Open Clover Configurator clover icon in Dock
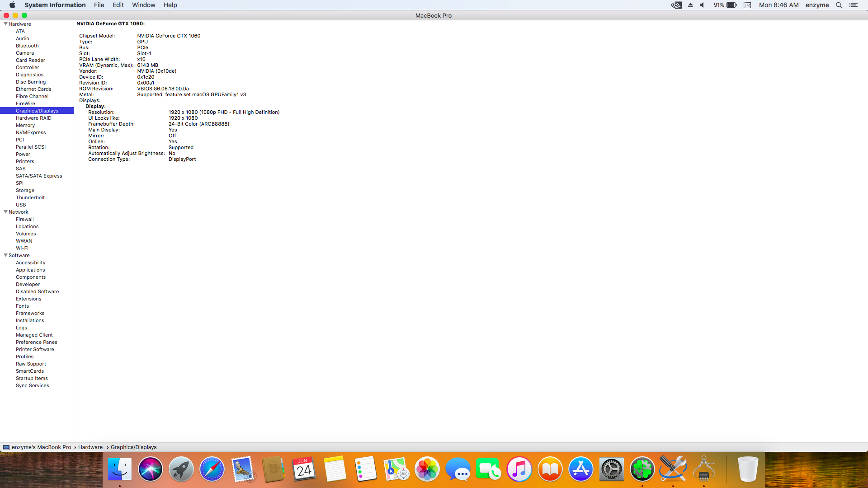This screenshot has width=868, height=488. pyautogui.click(x=642, y=469)
